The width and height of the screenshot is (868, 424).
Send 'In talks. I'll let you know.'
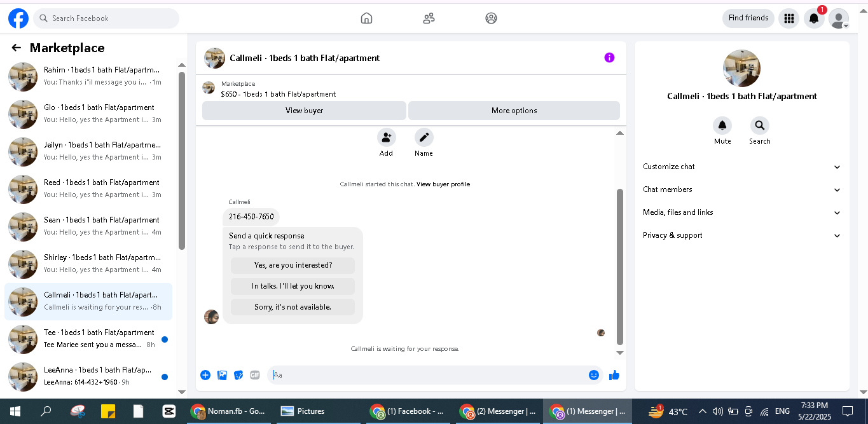point(293,286)
